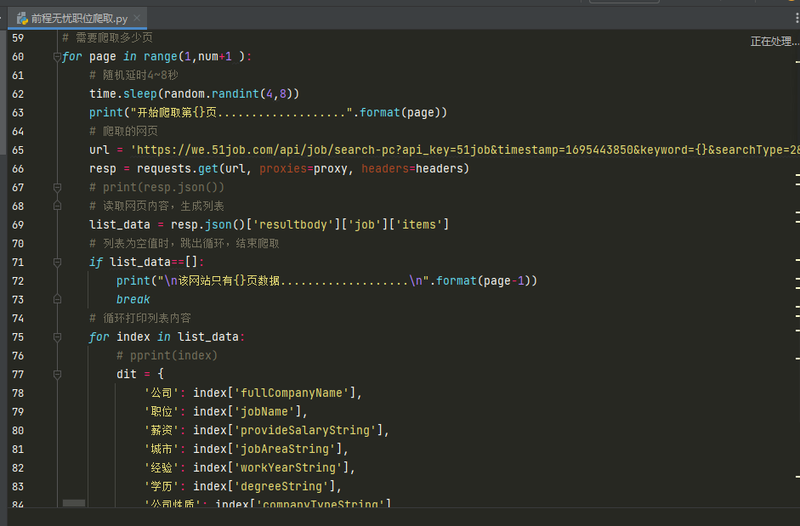
Task: Click commented pprint(index) line
Action: pos(167,356)
